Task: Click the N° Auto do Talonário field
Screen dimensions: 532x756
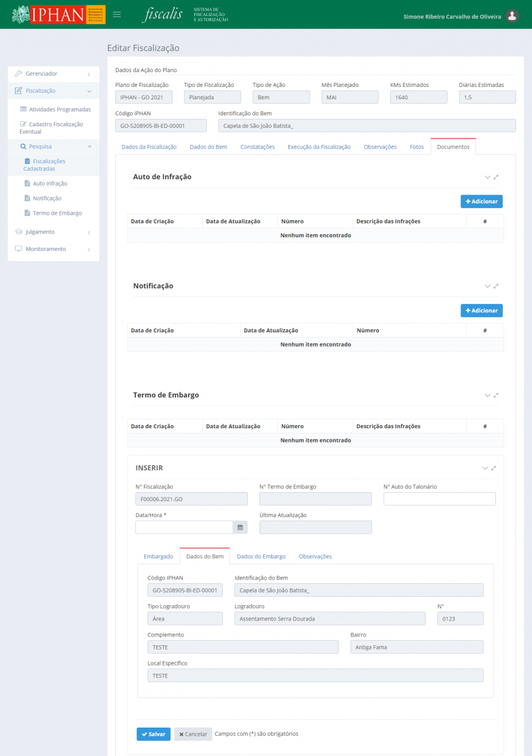Action: pos(439,499)
